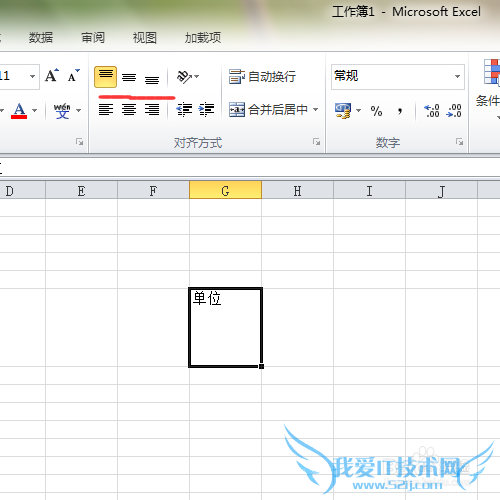The width and height of the screenshot is (500, 500).
Task: Click the Increase Font Size icon
Action: tap(52, 76)
